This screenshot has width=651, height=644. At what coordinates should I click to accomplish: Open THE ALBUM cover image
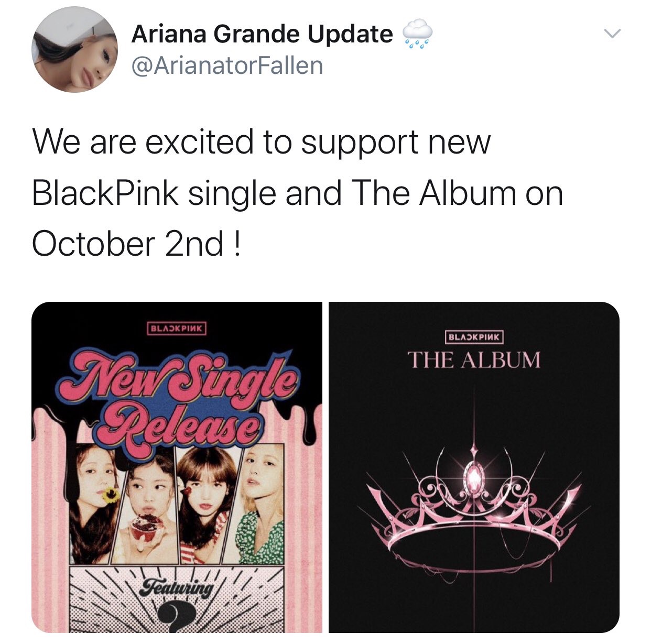pyautogui.click(x=474, y=467)
